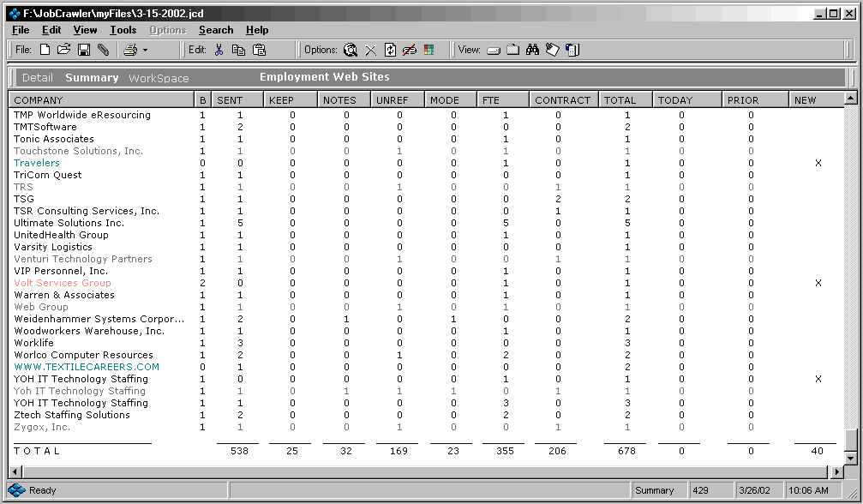Viewport: 863px width, 504px height.
Task: Click the B column header
Action: (x=202, y=100)
